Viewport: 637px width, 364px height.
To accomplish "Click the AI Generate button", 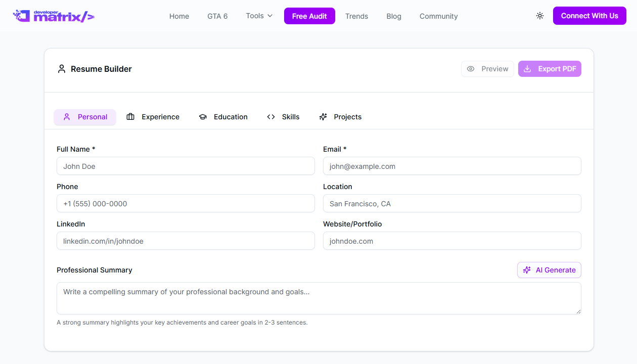I will (549, 270).
